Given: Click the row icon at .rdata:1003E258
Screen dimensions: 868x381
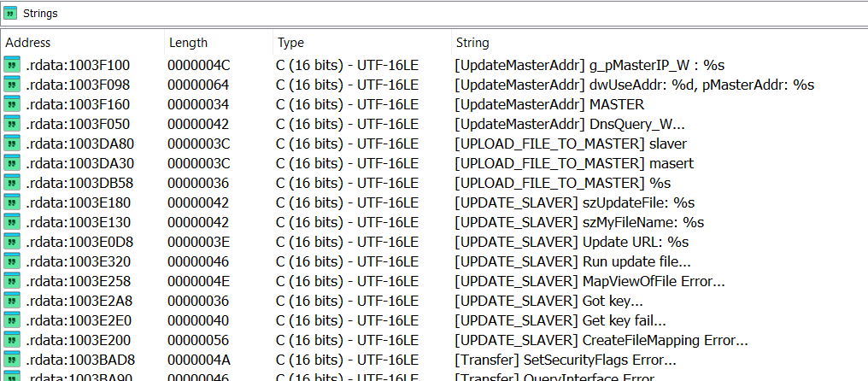Looking at the screenshot, I should pyautogui.click(x=12, y=281).
